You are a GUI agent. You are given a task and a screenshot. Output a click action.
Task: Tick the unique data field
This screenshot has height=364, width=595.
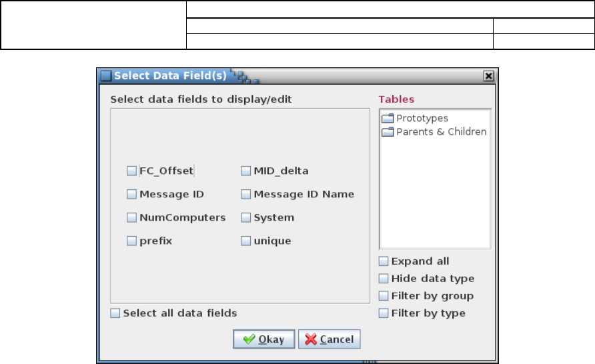[x=246, y=241]
